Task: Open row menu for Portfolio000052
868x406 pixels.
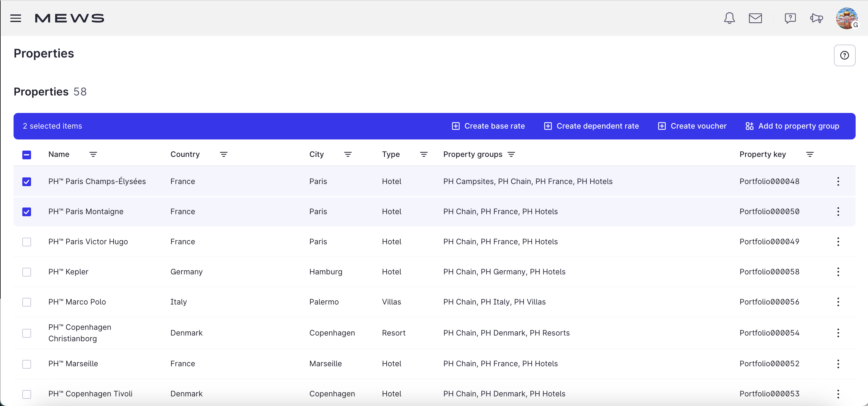Action: [838, 364]
